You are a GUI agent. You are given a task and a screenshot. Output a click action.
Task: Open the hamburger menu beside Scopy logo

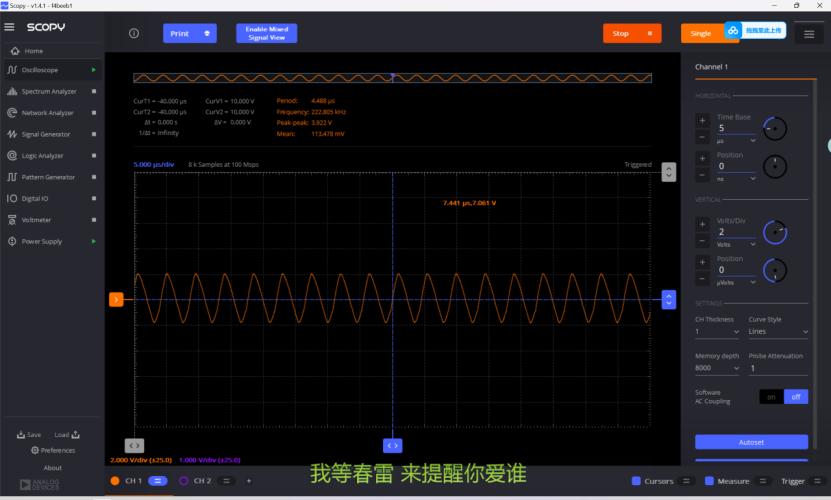[x=10, y=27]
